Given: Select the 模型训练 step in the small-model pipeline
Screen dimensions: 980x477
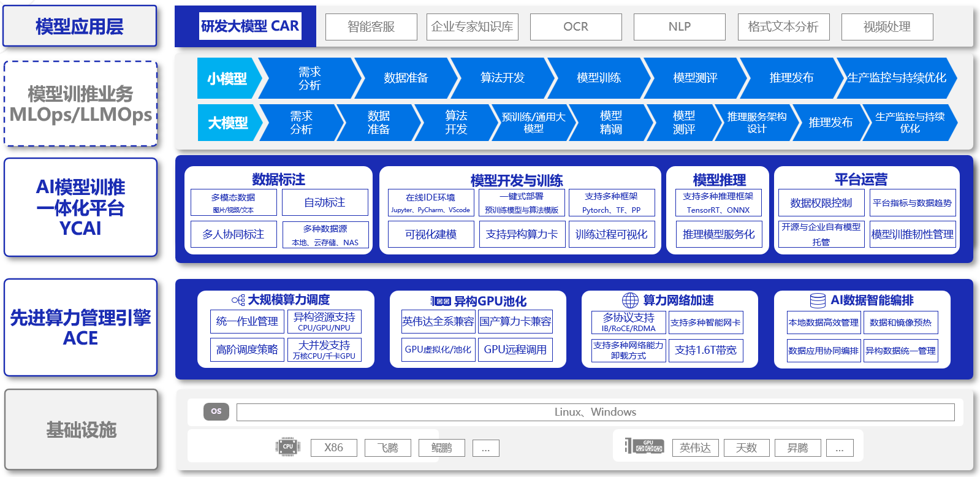Looking at the screenshot, I should click(x=598, y=78).
